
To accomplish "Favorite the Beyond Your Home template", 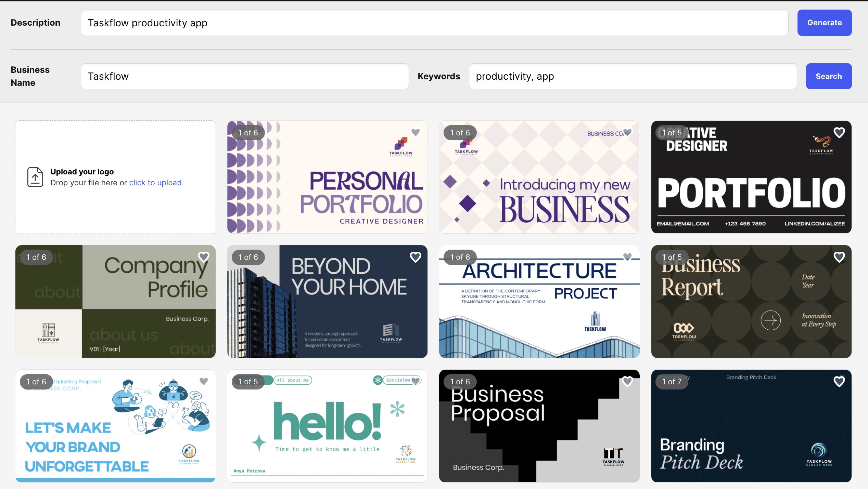I will pyautogui.click(x=416, y=256).
